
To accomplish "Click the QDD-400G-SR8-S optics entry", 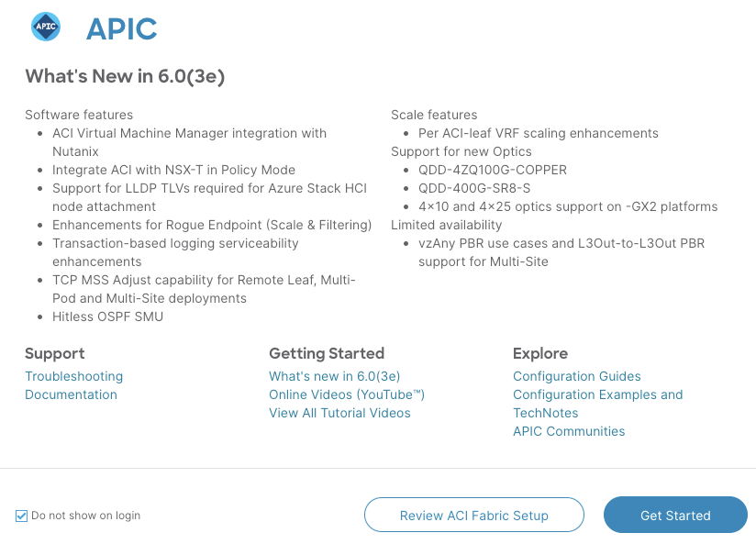I will click(x=474, y=188).
